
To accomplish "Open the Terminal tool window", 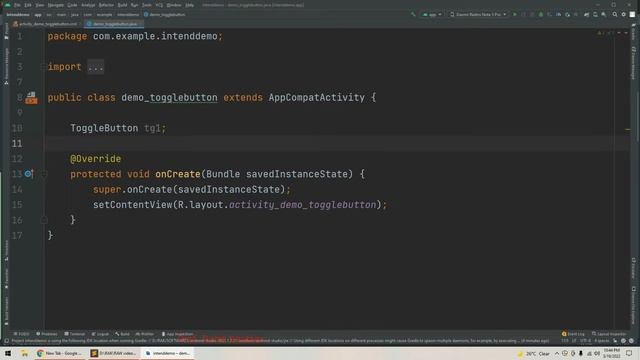I will [x=75, y=334].
